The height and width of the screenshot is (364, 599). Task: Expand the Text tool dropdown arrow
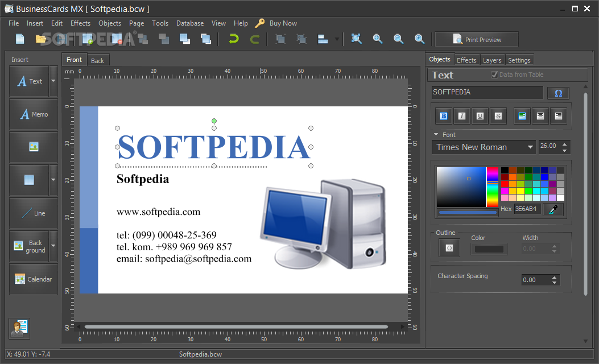coord(53,81)
